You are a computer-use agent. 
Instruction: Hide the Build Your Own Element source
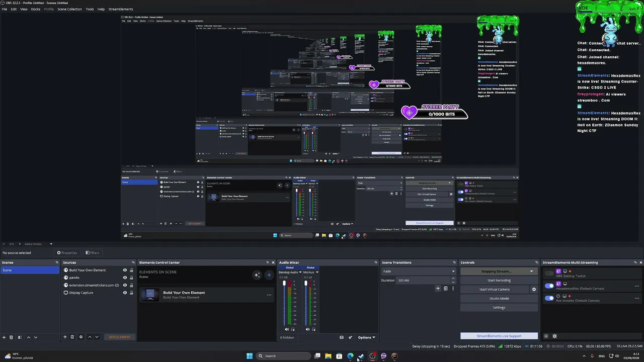[125, 270]
